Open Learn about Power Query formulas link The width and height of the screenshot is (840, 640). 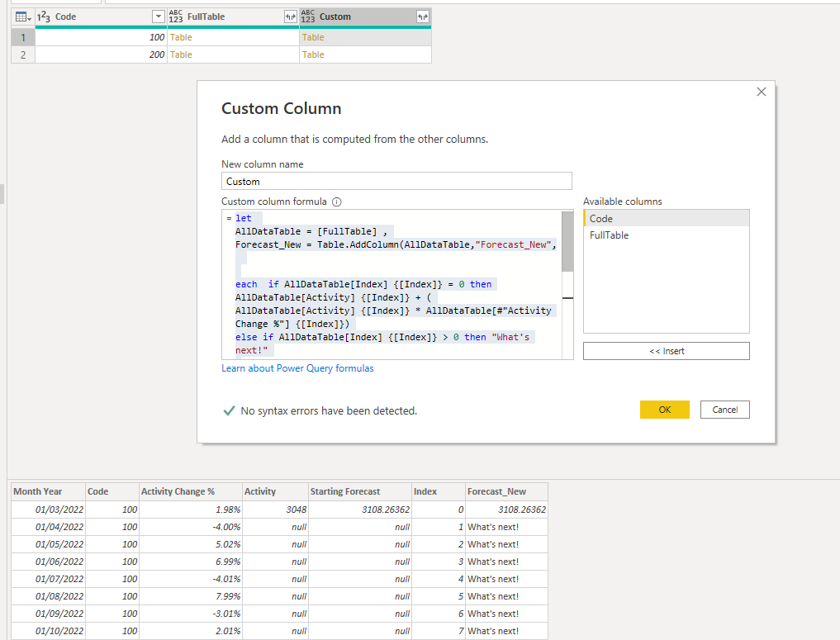pyautogui.click(x=297, y=368)
